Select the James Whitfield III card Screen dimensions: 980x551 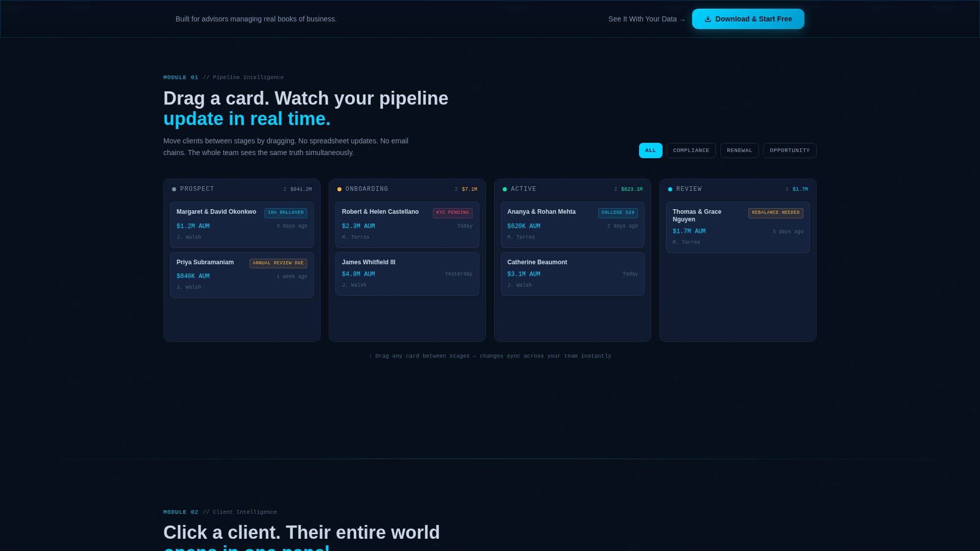(407, 273)
